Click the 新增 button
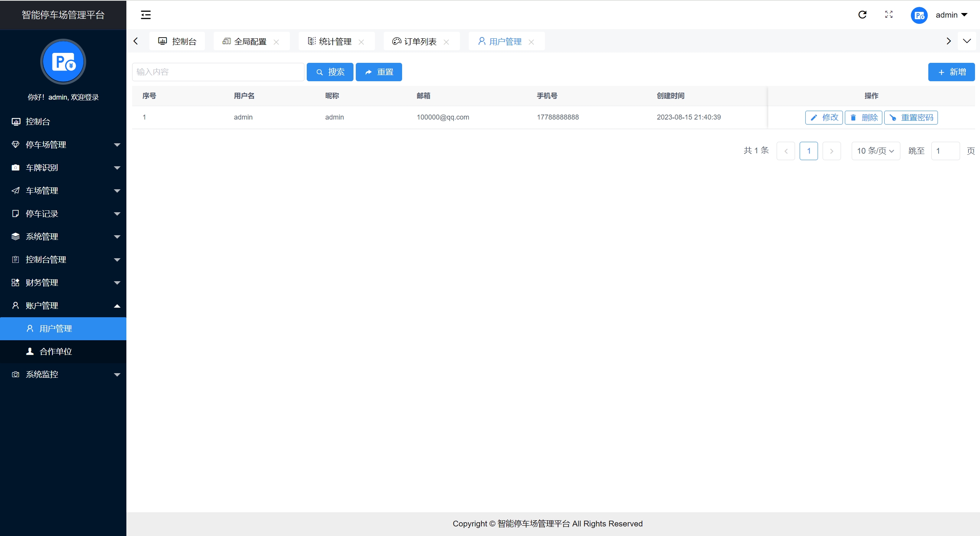The height and width of the screenshot is (536, 980). pyautogui.click(x=951, y=72)
